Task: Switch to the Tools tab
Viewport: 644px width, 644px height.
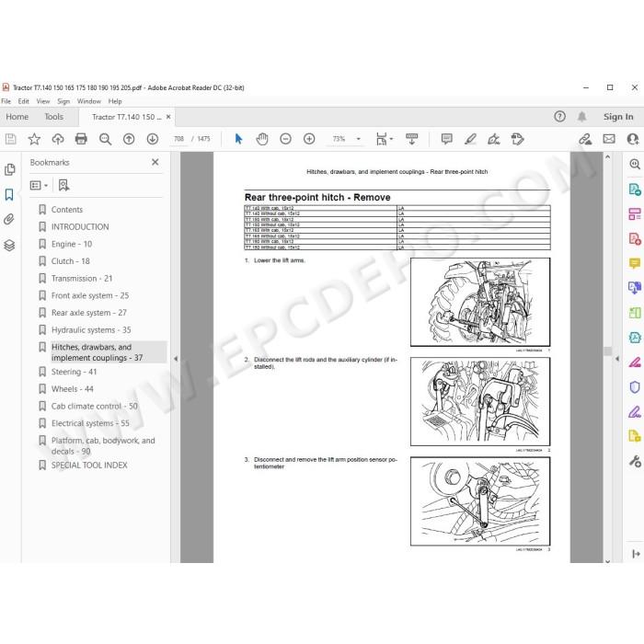Action: coord(54,117)
